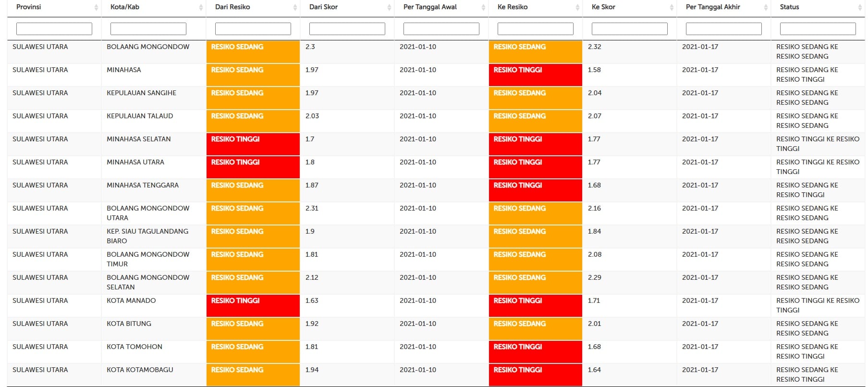868x387 pixels.
Task: Click Ke Skor value 2.04
Action: pos(595,93)
